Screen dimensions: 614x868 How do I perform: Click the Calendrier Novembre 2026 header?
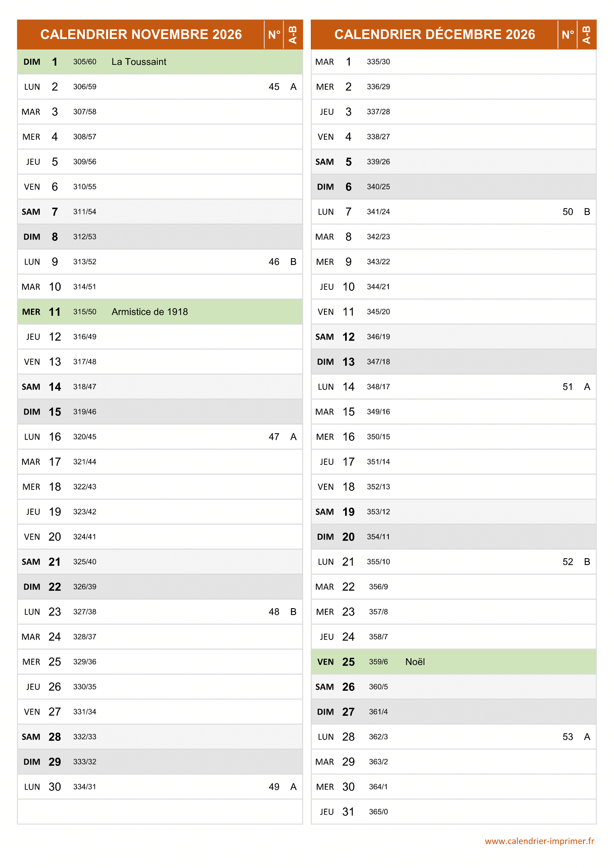point(141,34)
